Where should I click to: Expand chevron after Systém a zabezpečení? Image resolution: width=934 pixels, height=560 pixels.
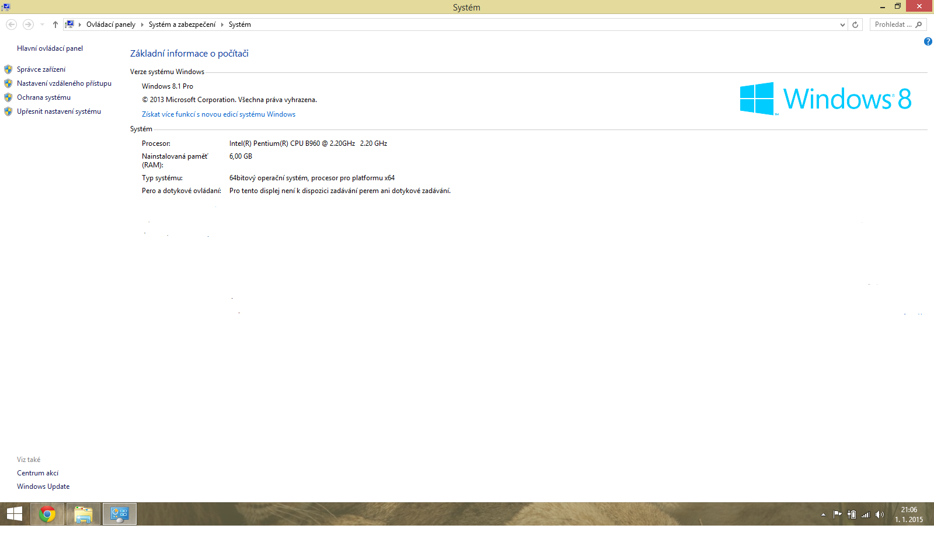[222, 24]
